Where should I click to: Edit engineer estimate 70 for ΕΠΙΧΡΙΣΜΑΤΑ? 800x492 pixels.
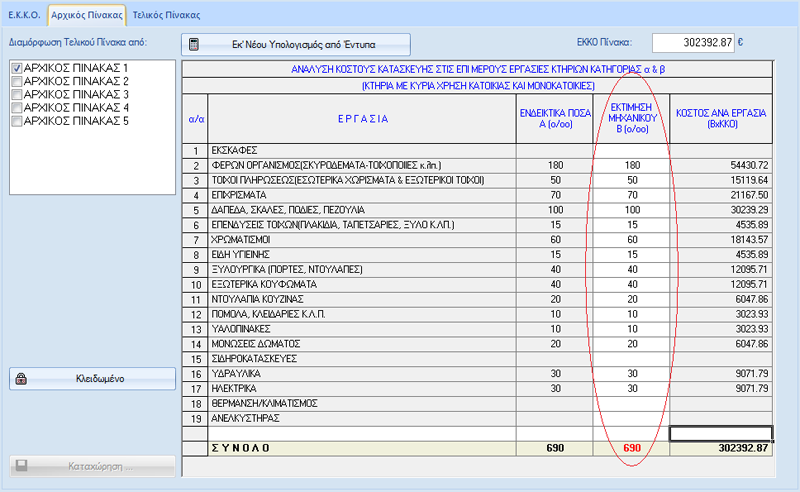[x=631, y=195]
